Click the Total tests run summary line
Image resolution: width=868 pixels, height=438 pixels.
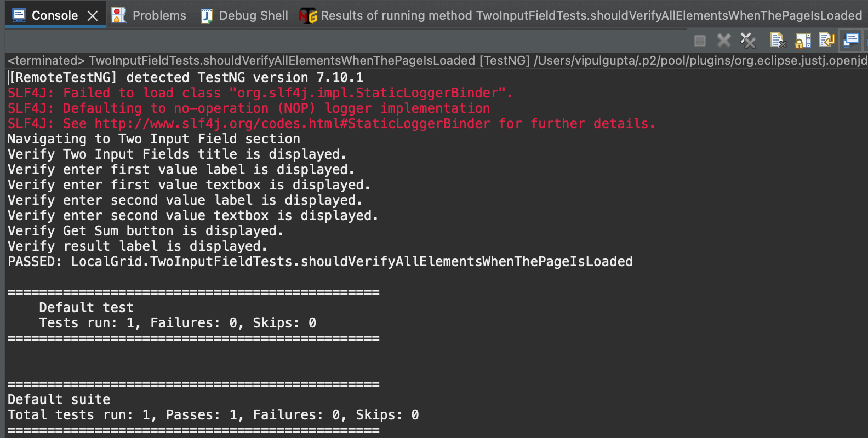[x=213, y=415]
